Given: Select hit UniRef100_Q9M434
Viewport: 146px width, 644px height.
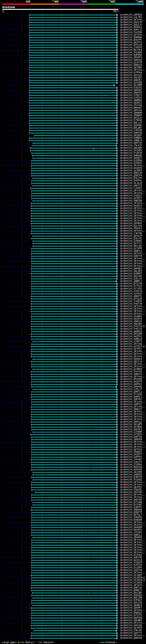Looking at the screenshot, I should pyautogui.click(x=131, y=133).
